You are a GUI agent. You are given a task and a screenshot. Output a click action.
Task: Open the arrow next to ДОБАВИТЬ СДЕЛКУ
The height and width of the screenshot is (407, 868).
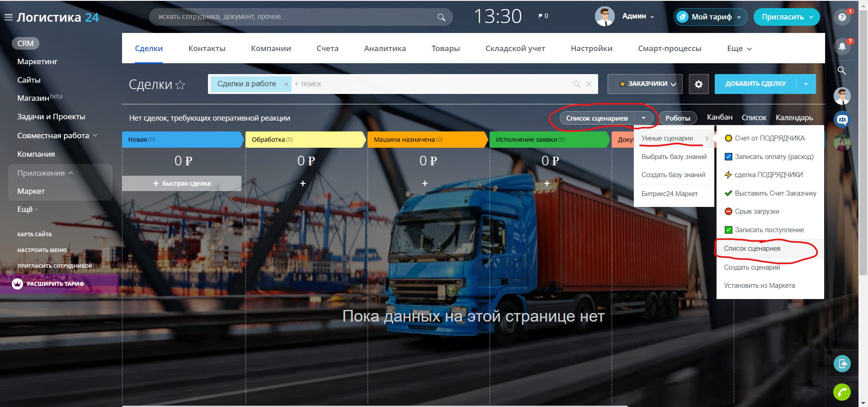(x=806, y=84)
